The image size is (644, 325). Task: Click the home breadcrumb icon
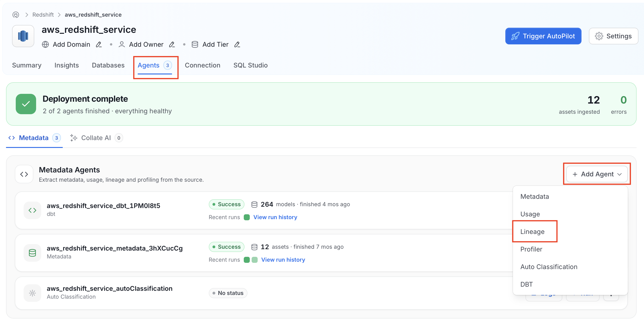(x=16, y=15)
